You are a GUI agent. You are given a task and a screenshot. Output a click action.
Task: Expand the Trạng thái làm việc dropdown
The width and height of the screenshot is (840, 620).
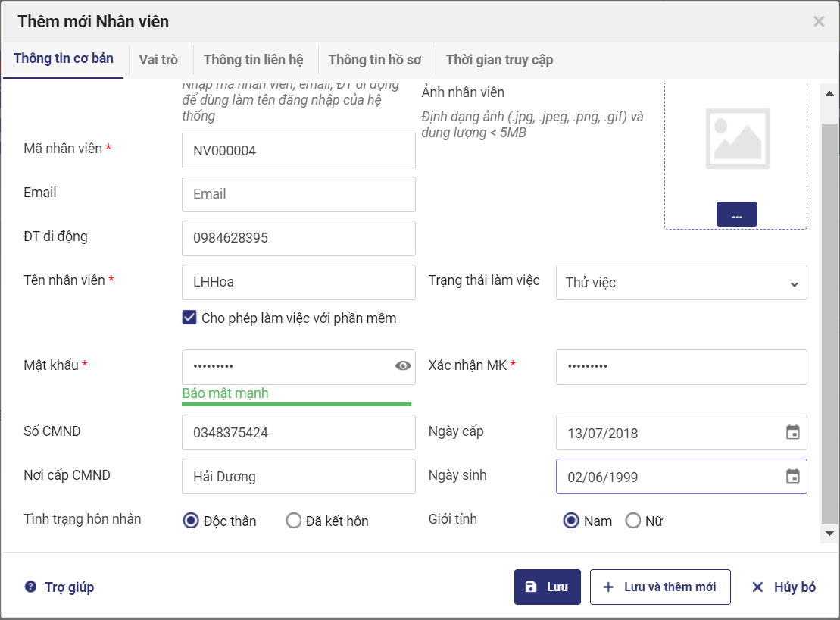pyautogui.click(x=681, y=283)
